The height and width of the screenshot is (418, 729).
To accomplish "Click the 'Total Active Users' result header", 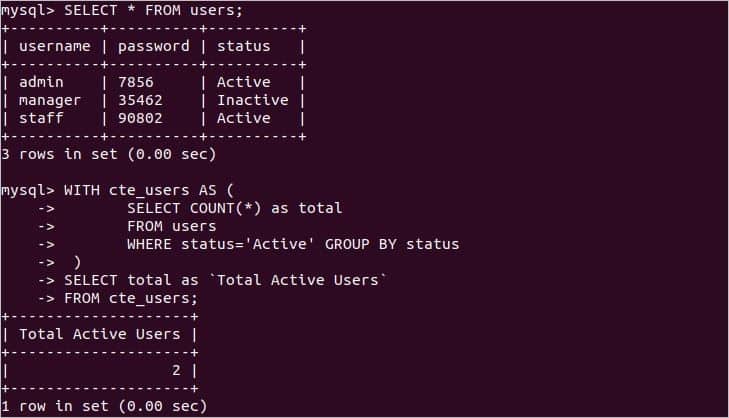I will pos(100,334).
